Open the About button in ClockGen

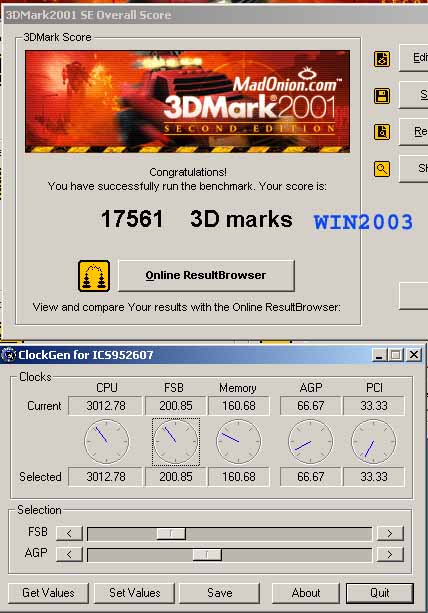pos(306,593)
